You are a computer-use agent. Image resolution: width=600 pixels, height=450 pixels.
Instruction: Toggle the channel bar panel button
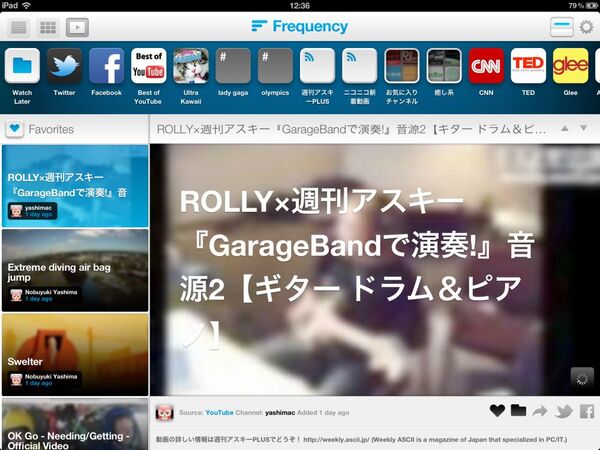561,27
